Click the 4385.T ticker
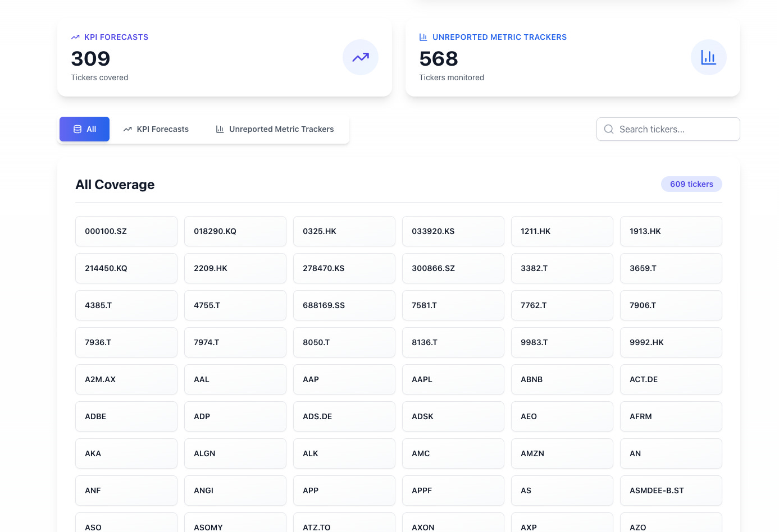 pyautogui.click(x=126, y=305)
